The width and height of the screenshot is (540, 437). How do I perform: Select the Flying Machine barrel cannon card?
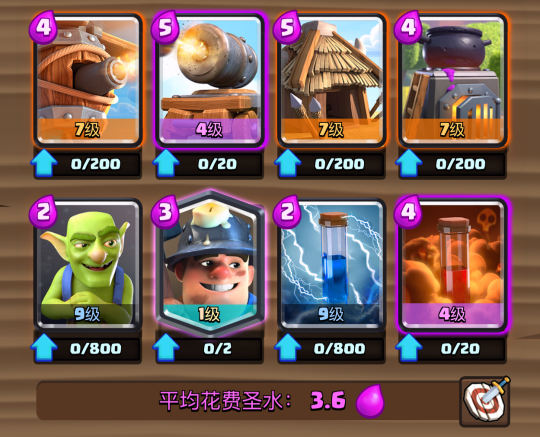[88, 81]
